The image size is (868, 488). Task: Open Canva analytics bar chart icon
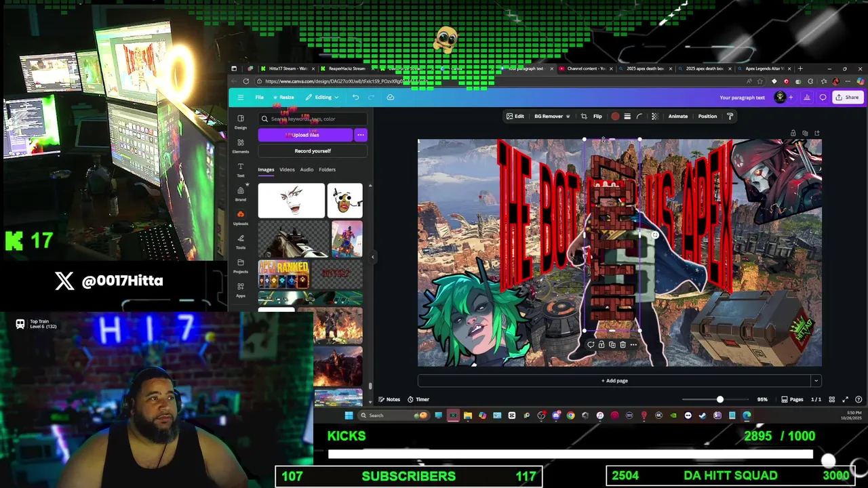coord(807,97)
